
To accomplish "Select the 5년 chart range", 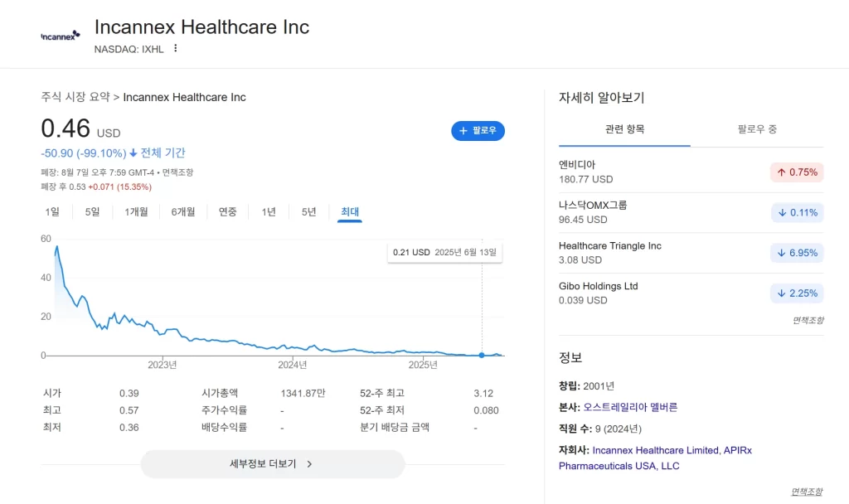I will click(308, 212).
